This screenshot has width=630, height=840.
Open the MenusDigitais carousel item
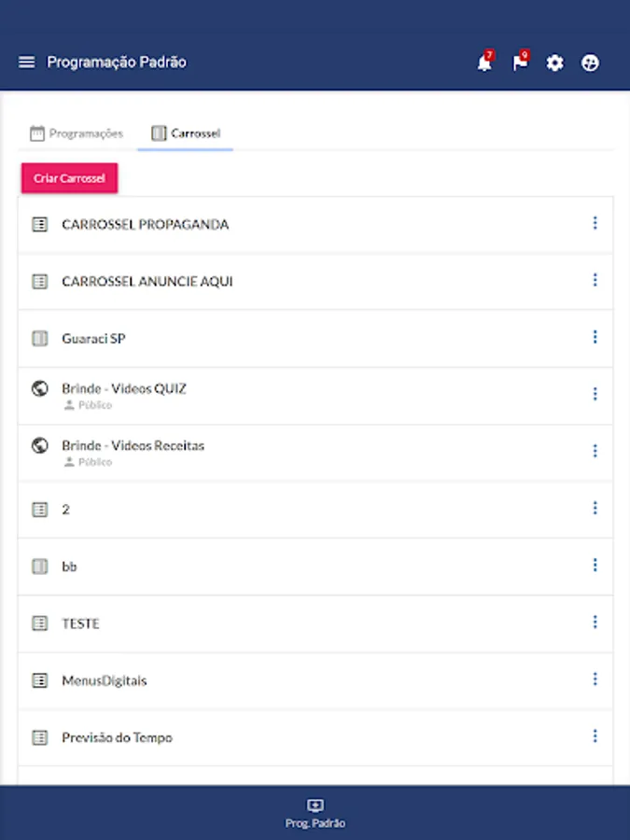point(104,680)
